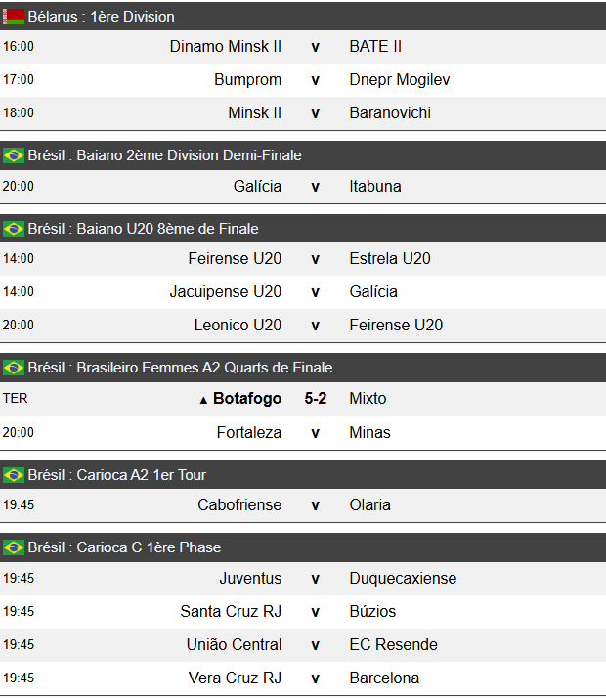Viewport: 606px width, 700px height.
Task: Open Vera Cruz RJ team page
Action: (x=235, y=678)
